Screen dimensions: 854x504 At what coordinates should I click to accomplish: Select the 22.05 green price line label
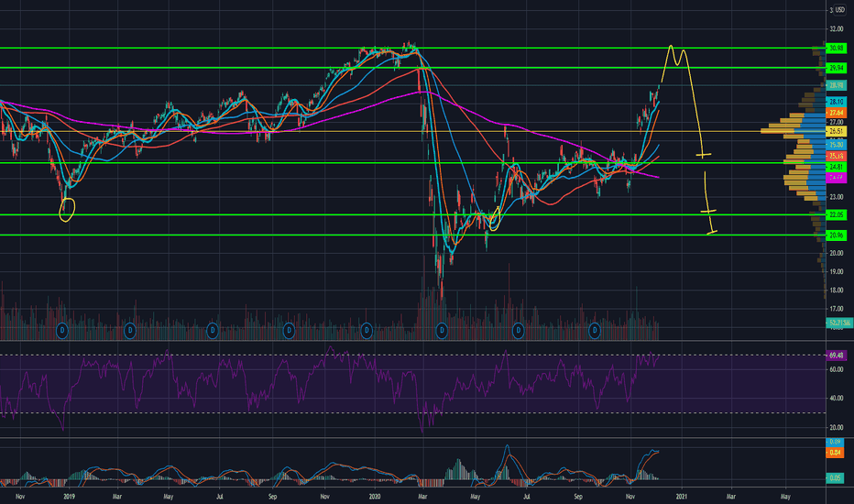[836, 214]
